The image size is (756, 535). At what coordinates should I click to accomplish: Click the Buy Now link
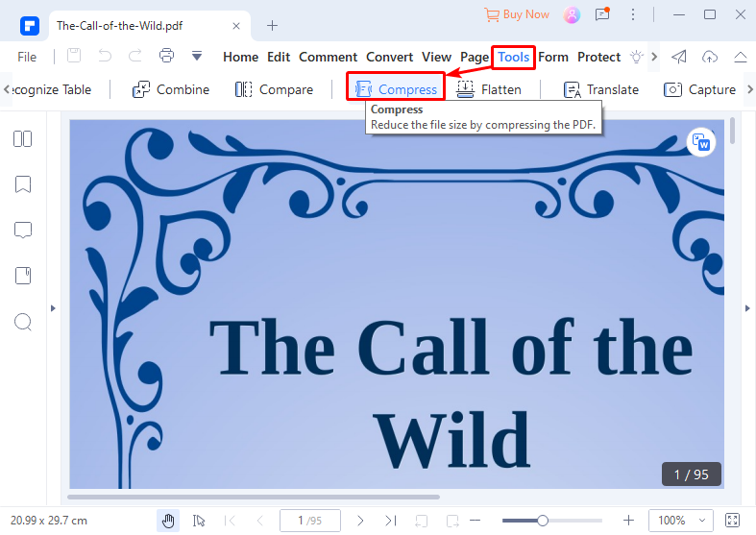tap(517, 14)
